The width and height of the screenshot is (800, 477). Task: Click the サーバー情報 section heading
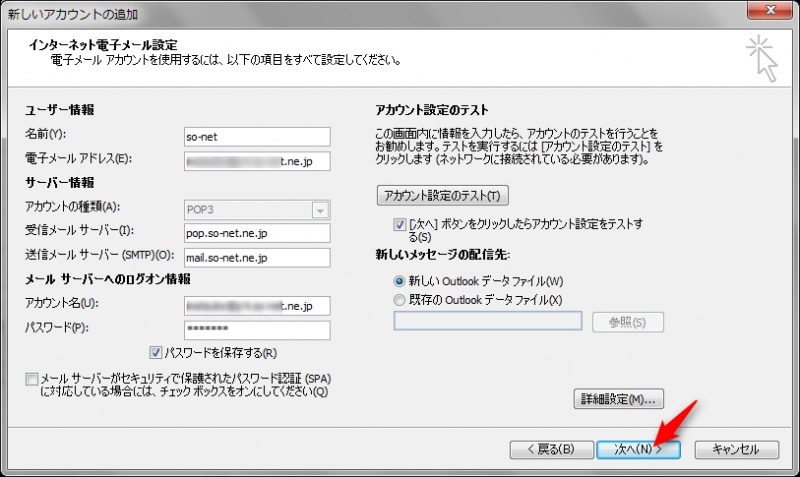[x=60, y=183]
